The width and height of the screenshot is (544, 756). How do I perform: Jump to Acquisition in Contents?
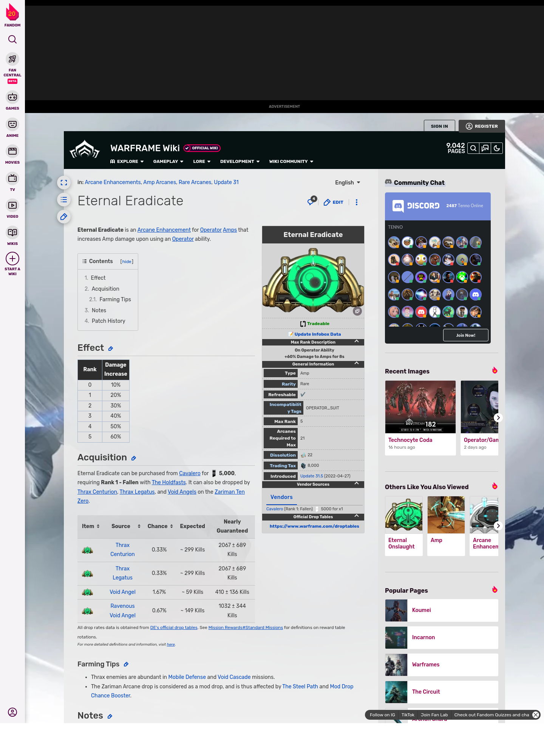click(105, 289)
